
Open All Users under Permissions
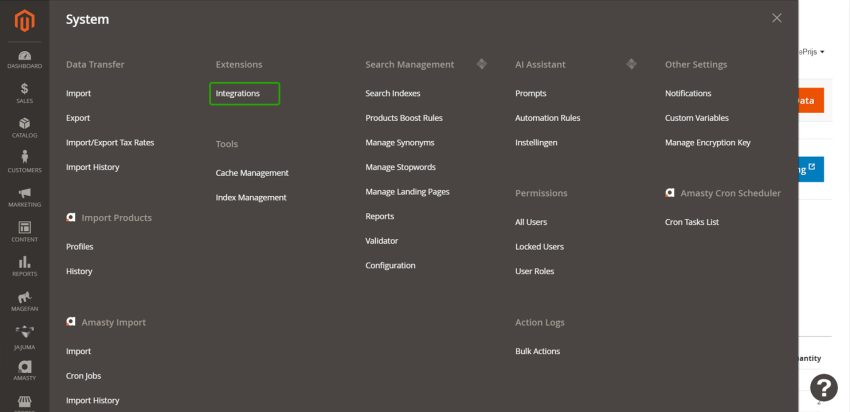point(531,222)
